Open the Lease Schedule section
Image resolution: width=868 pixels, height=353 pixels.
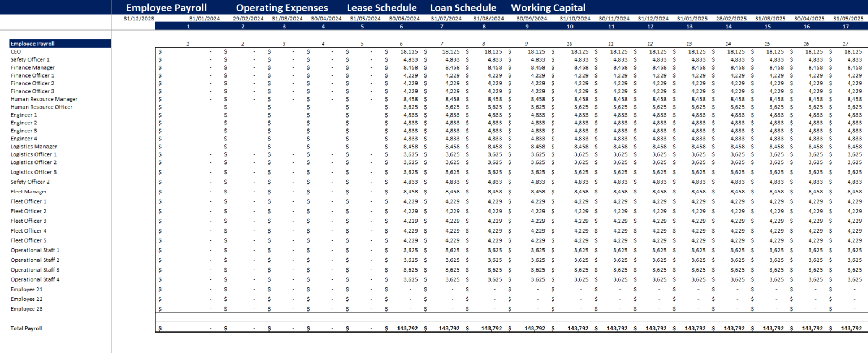coord(382,7)
